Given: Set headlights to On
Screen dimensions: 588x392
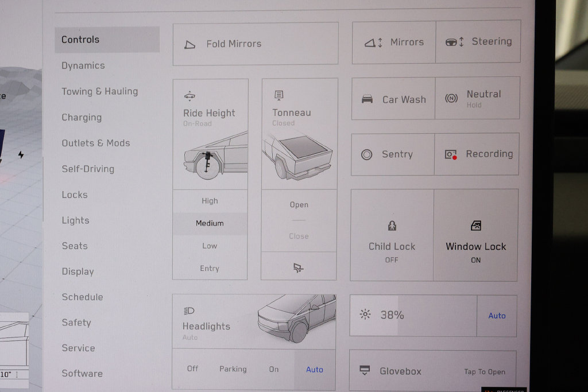Looking at the screenshot, I should pyautogui.click(x=274, y=370).
